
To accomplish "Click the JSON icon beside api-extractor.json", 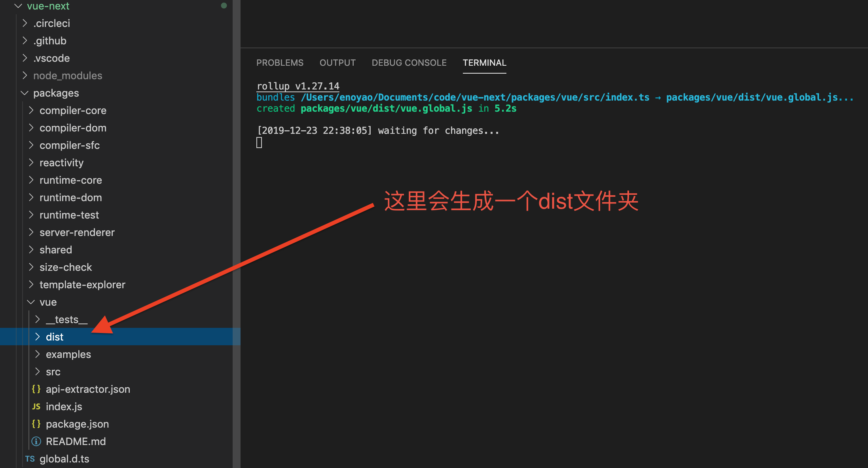I will (x=36, y=389).
